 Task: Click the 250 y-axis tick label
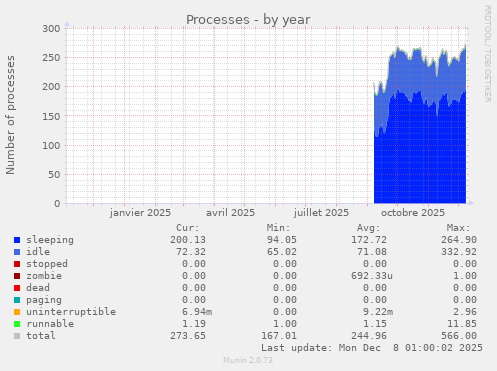pos(51,57)
